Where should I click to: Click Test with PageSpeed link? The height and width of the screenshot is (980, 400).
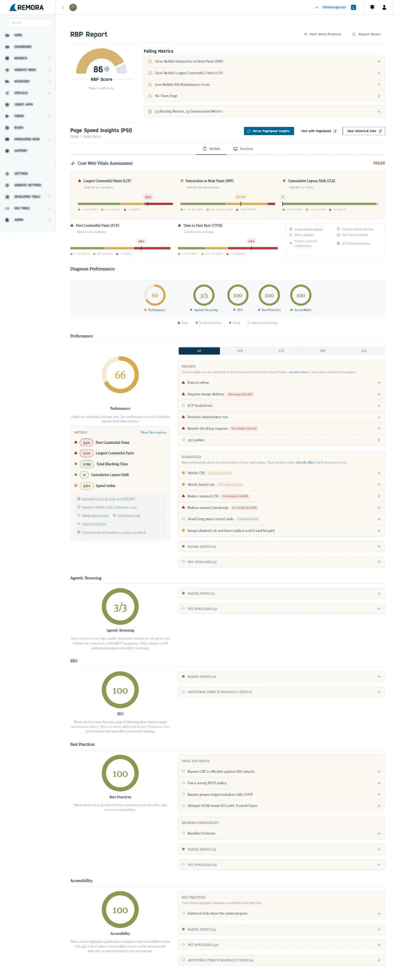point(319,131)
